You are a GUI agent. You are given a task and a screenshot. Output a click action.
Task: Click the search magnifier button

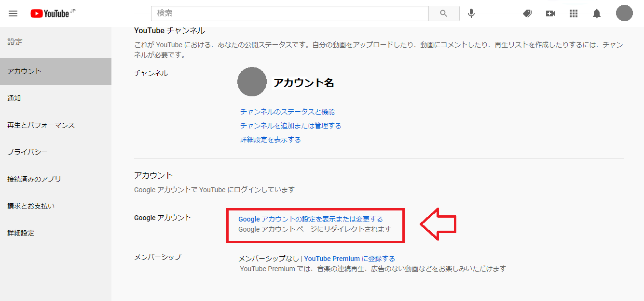(444, 13)
